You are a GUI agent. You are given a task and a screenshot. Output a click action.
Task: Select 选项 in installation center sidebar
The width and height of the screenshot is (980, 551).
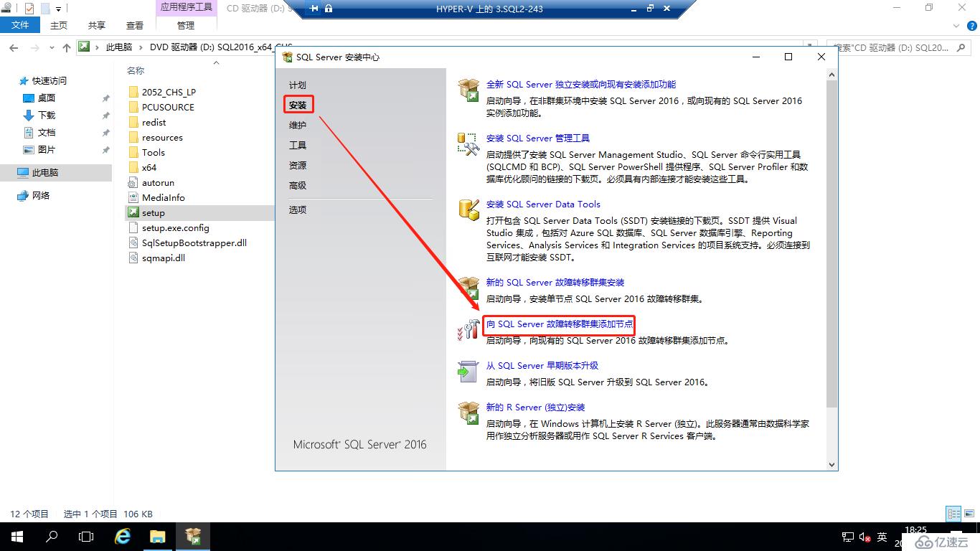[298, 210]
